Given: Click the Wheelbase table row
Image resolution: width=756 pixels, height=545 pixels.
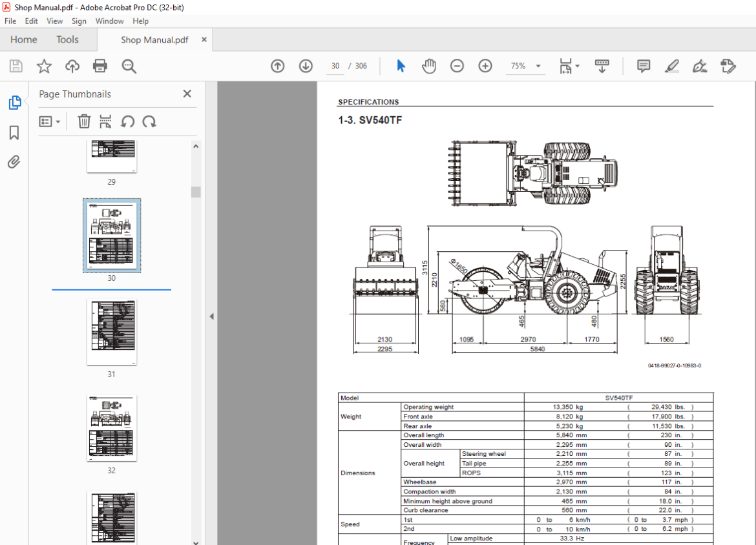Looking at the screenshot, I should point(557,482).
